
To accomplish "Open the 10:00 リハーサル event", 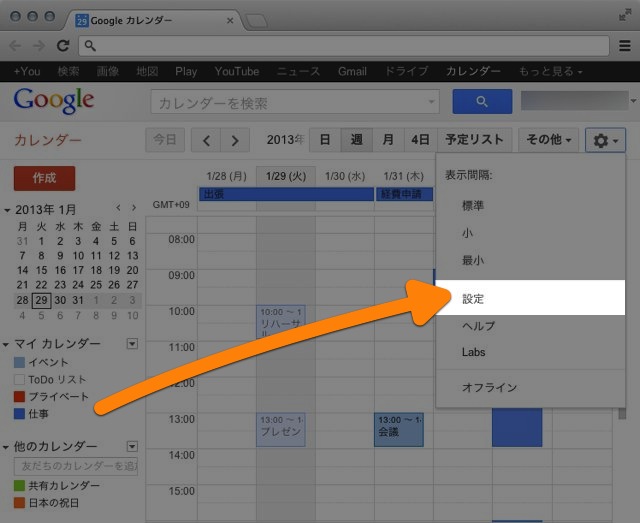I will pos(281,322).
